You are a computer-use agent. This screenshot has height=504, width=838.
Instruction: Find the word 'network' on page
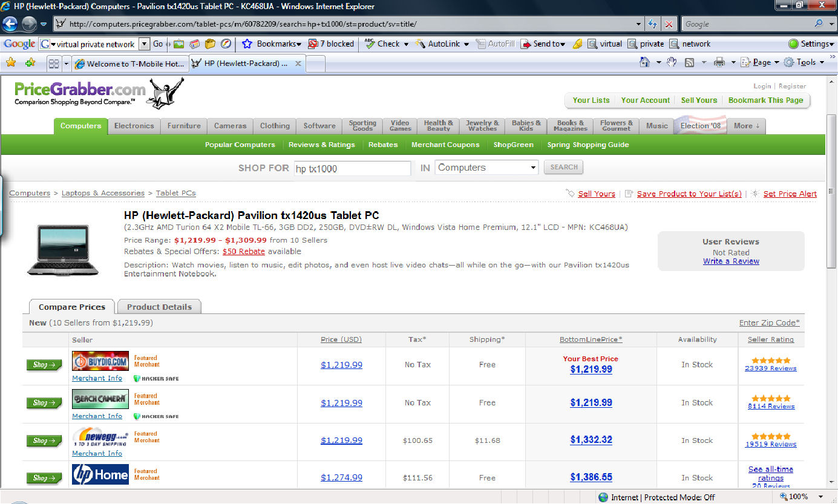click(x=690, y=44)
